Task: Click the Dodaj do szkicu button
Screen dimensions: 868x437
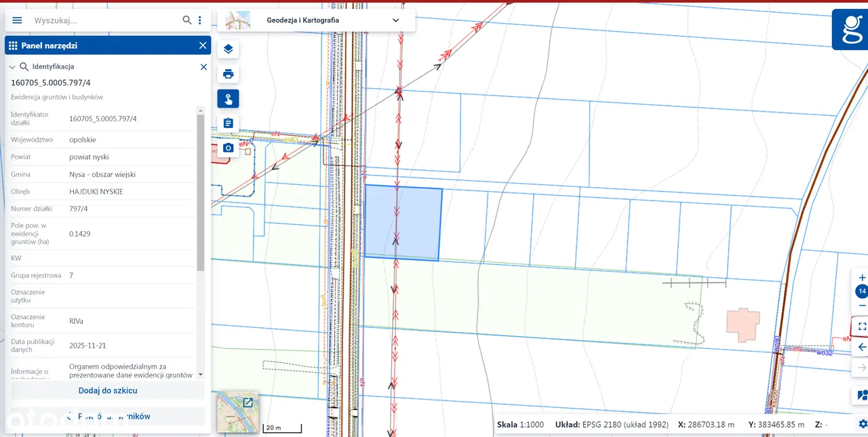Action: 107,391
